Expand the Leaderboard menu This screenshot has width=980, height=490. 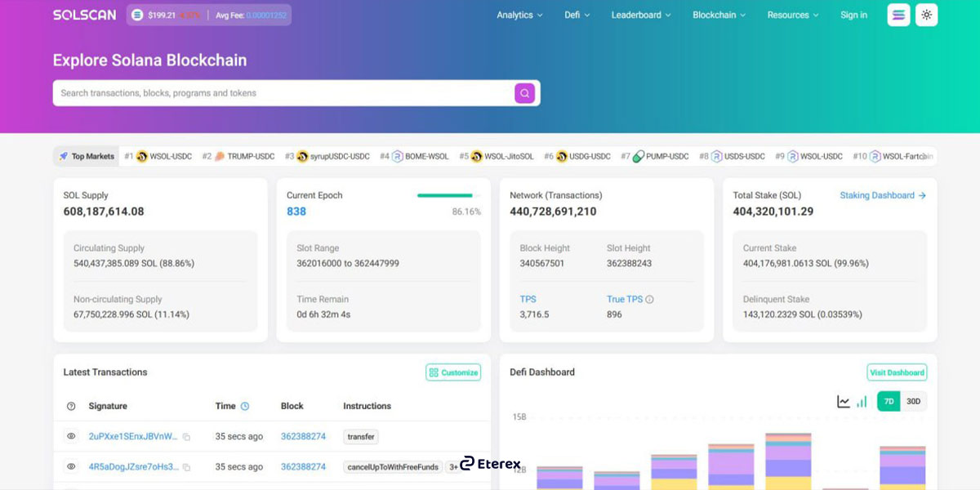point(641,15)
